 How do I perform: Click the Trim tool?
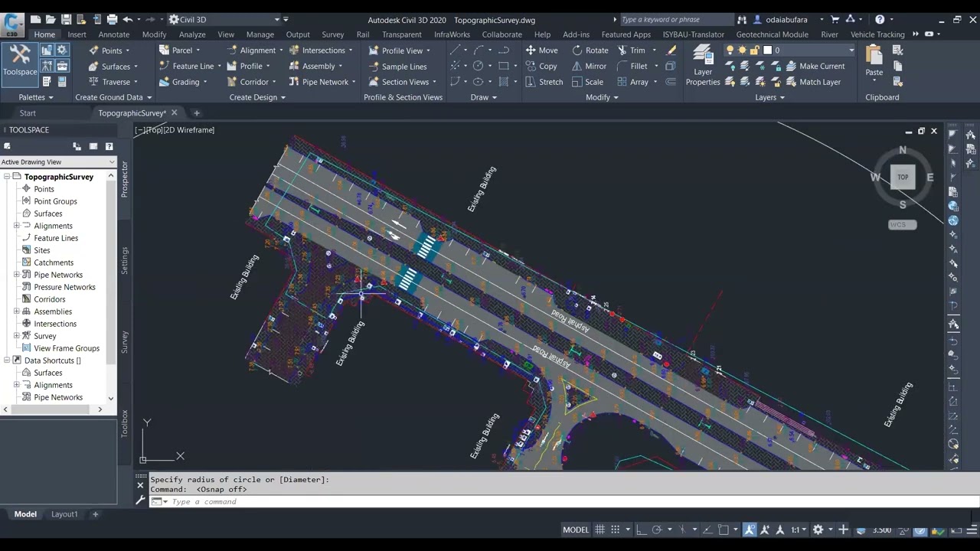click(631, 51)
